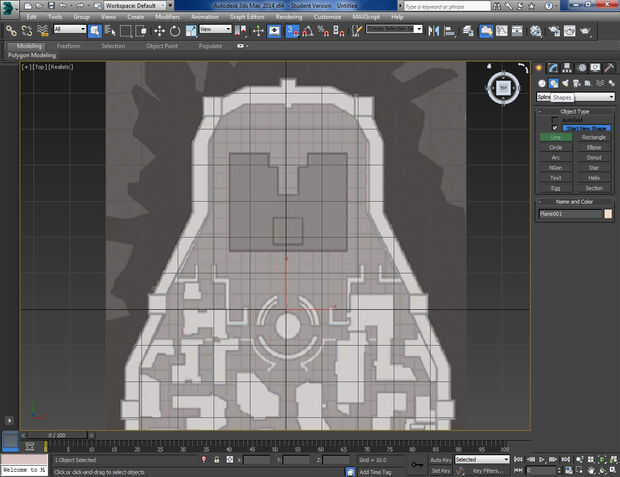620x477 pixels.
Task: Toggle Auto Key animation mode
Action: [440, 459]
